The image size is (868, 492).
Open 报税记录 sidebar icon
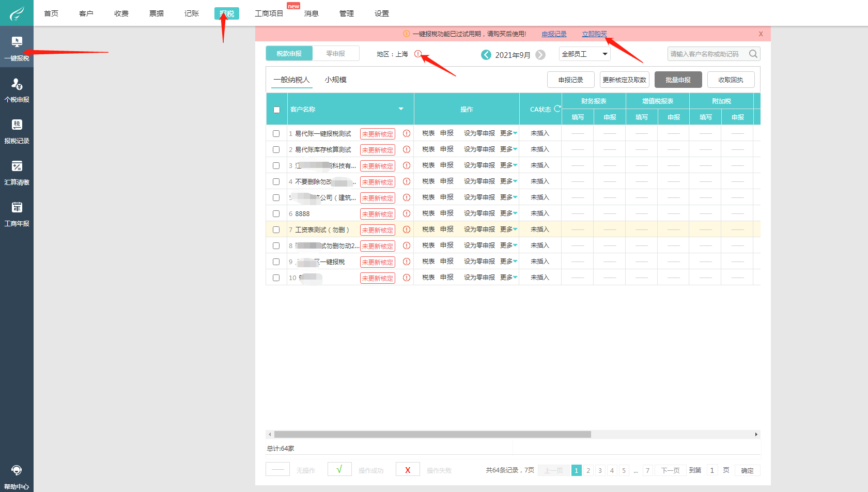(x=17, y=131)
